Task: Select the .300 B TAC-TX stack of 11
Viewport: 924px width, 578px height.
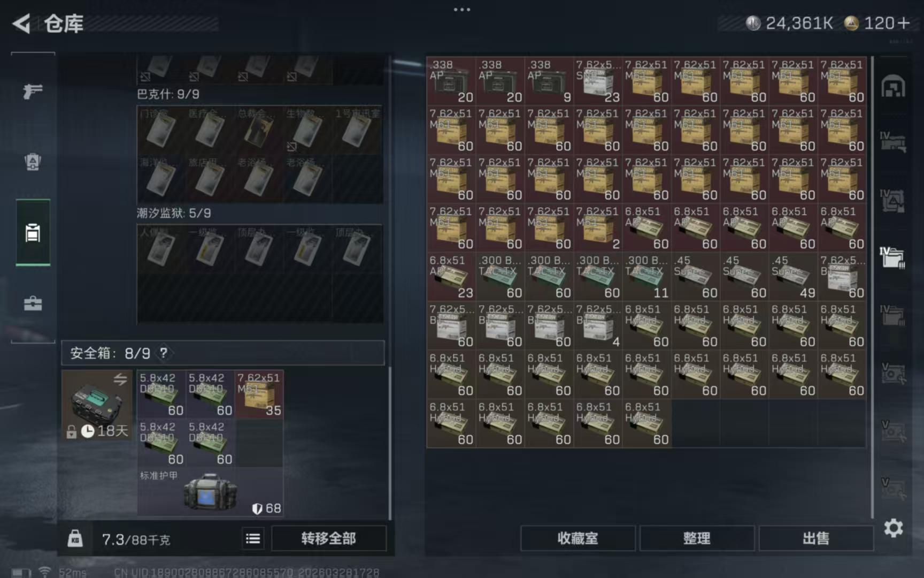Action: click(x=647, y=277)
